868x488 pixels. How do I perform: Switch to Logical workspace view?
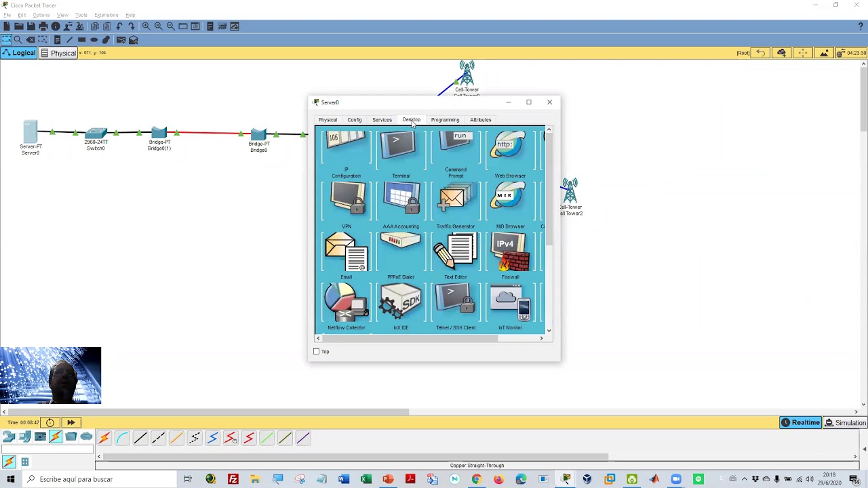pos(19,53)
